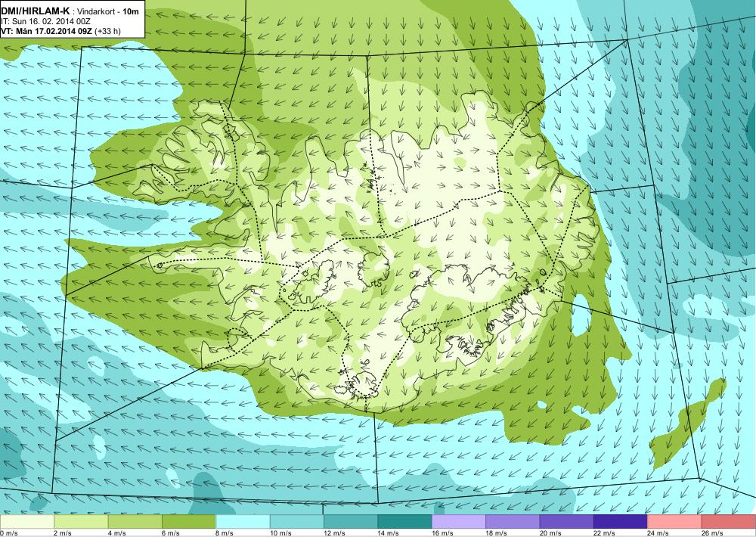Click the "14 m/s" legend label
The image size is (756, 537).
point(389,533)
